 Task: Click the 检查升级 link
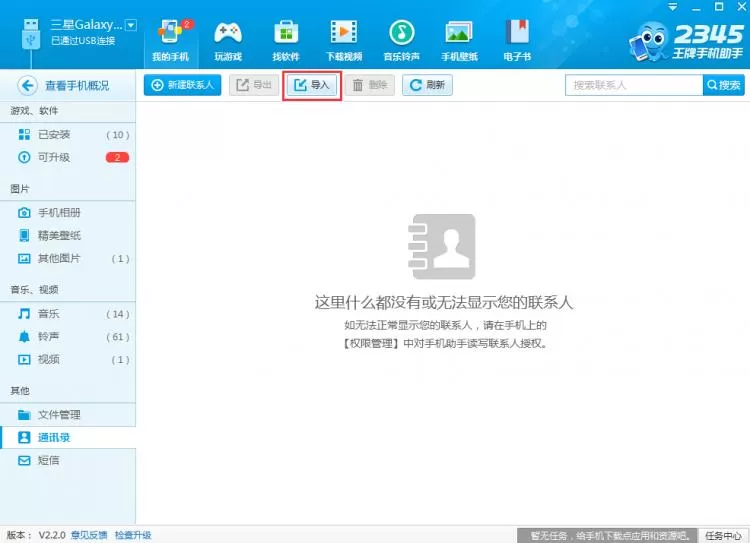133,535
